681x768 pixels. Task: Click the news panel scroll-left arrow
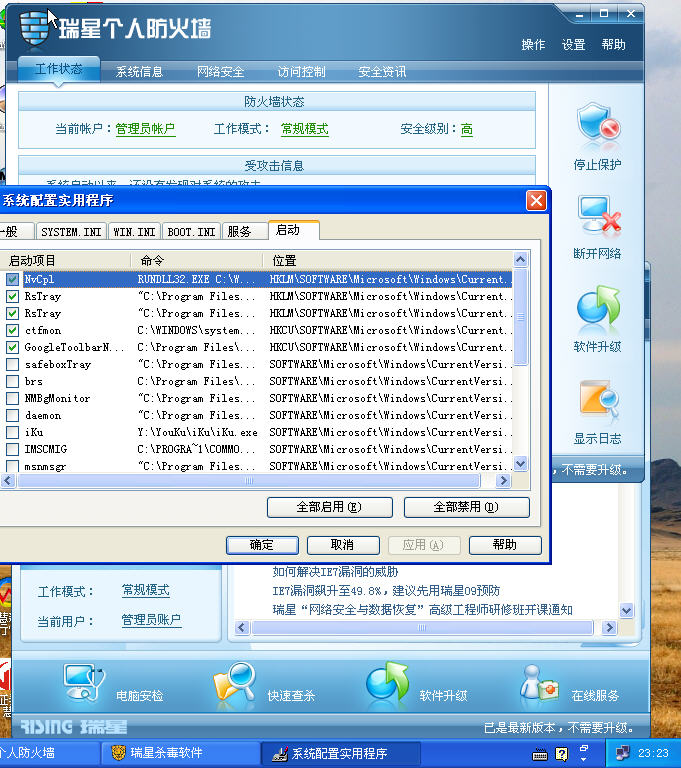pos(242,627)
